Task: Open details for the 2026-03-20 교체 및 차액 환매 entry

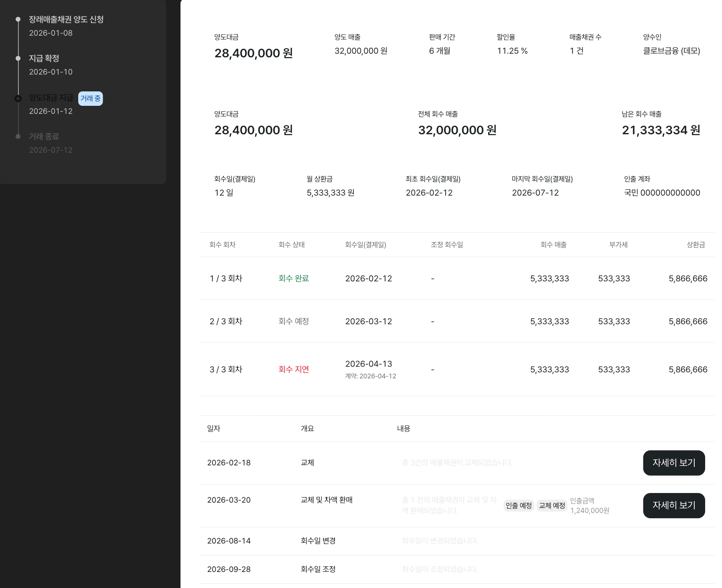Action: point(674,505)
